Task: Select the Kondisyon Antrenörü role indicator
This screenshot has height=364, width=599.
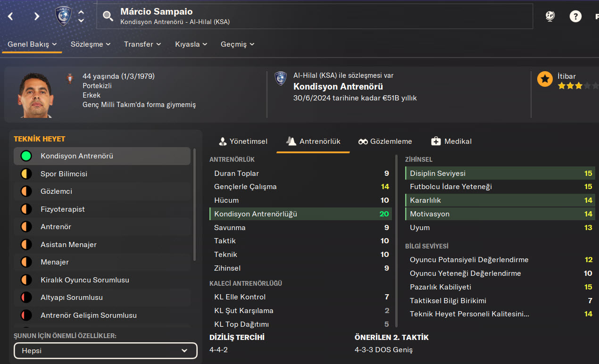Action: (x=26, y=156)
